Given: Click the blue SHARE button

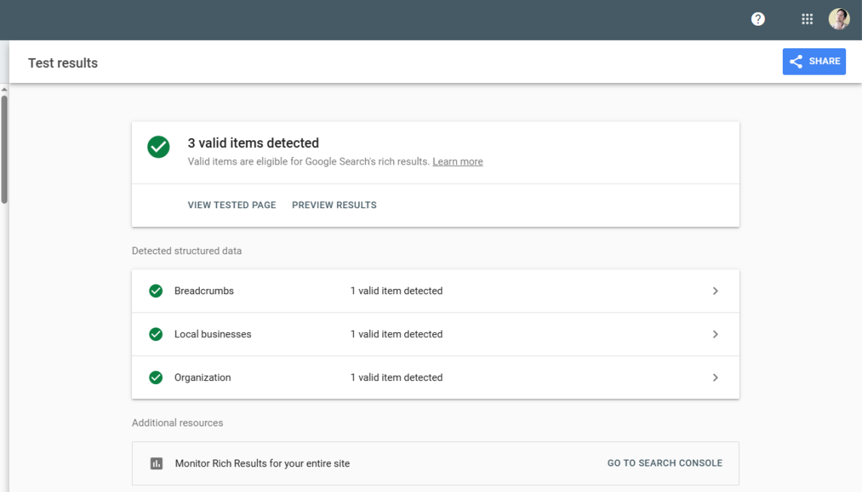Looking at the screenshot, I should (814, 62).
